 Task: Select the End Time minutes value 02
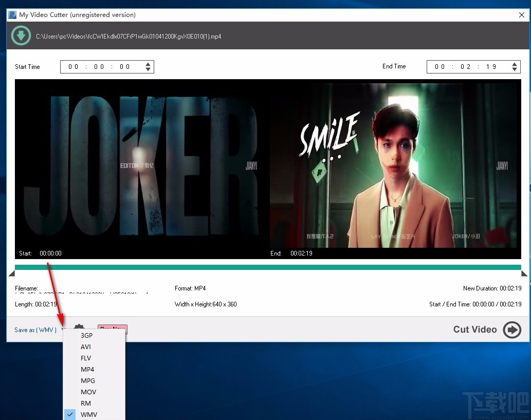pyautogui.click(x=465, y=67)
